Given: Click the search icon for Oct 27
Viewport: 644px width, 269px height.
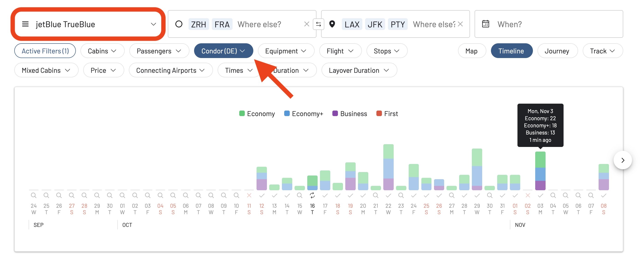Looking at the screenshot, I should pos(452,195).
